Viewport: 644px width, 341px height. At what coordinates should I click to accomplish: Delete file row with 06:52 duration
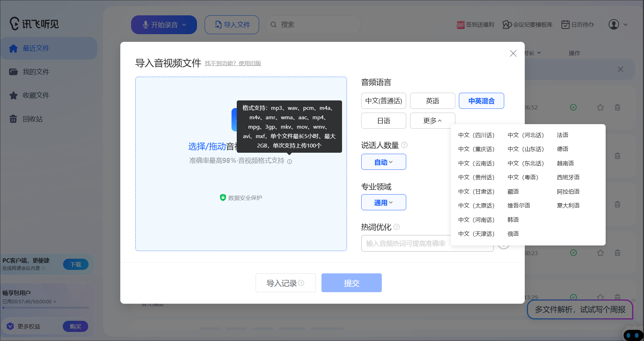(x=618, y=107)
